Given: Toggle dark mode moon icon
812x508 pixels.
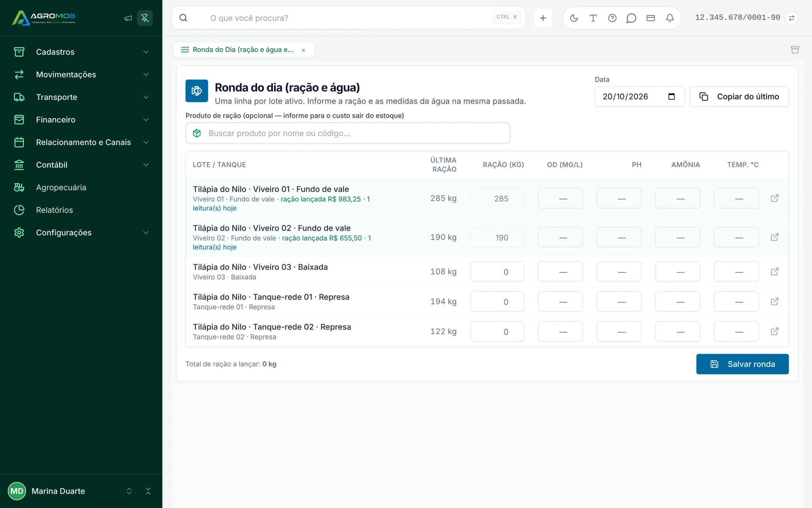Looking at the screenshot, I should [x=574, y=18].
